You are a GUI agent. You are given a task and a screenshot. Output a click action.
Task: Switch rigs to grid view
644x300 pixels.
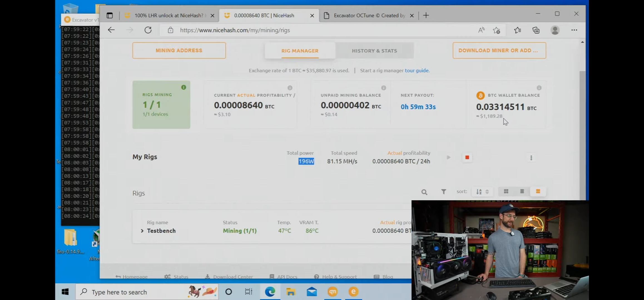[506, 191]
